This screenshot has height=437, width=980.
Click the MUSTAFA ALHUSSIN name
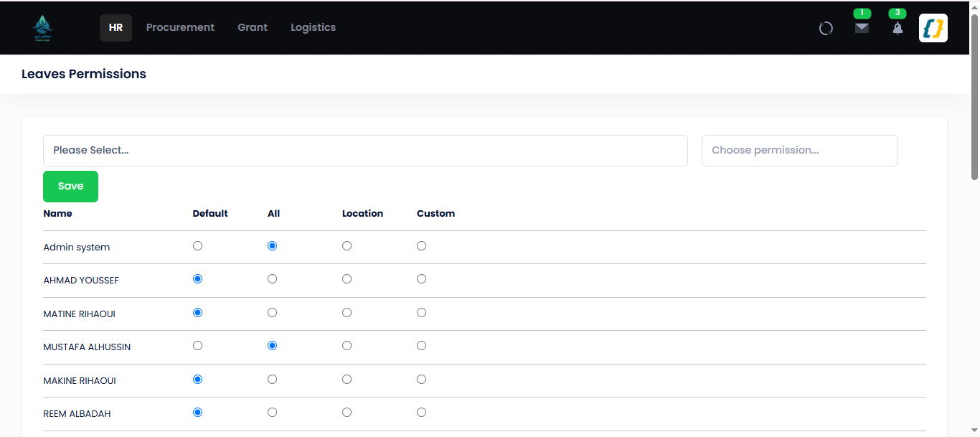(x=87, y=347)
